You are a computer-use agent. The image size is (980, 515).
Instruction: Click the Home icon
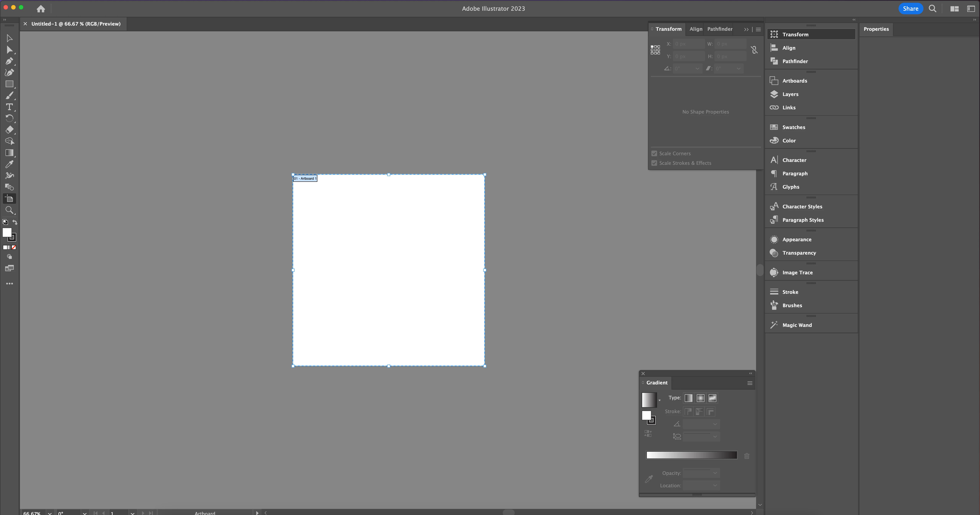tap(41, 9)
